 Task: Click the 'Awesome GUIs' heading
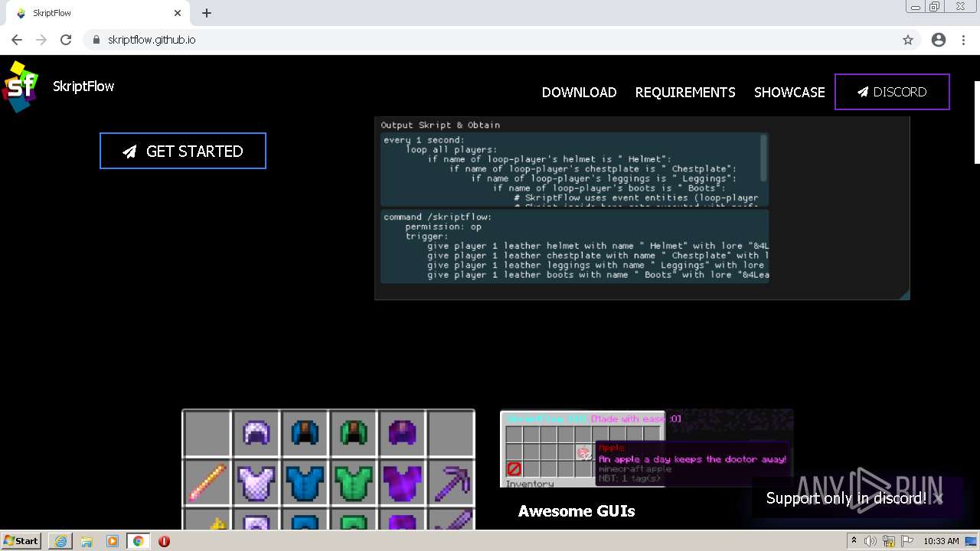pyautogui.click(x=577, y=511)
